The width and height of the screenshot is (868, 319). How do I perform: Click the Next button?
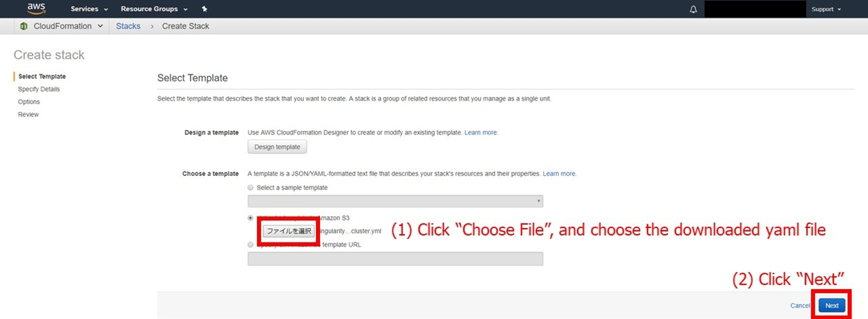tap(832, 306)
